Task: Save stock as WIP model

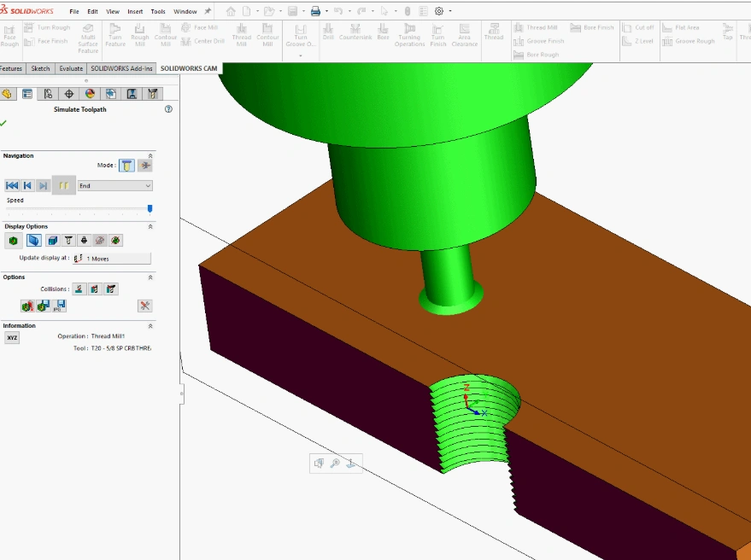Action: (43, 306)
